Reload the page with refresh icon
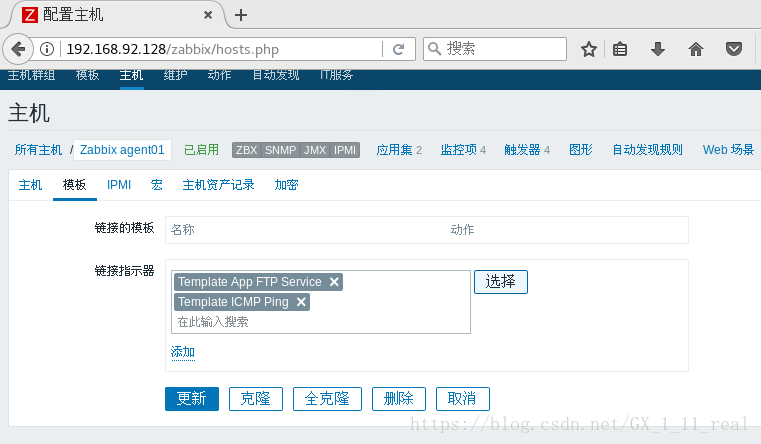This screenshot has height=444, width=761. click(398, 49)
